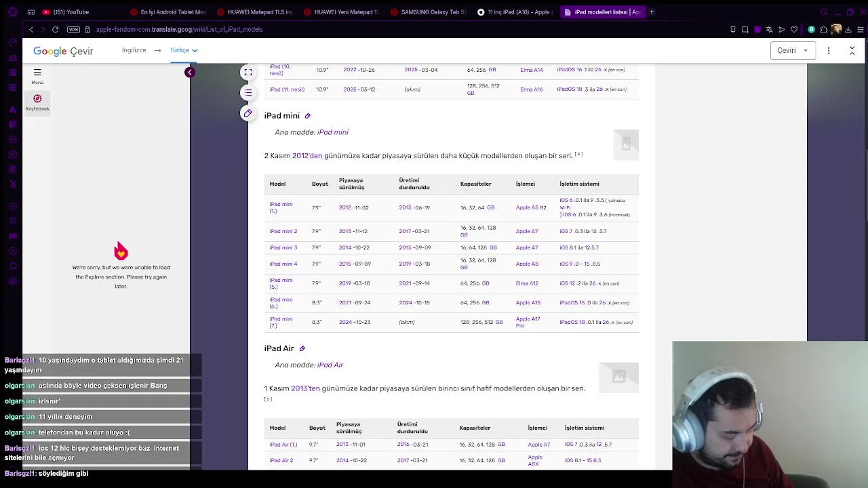Open the 'iPad Air 2' model link
Viewport: 868px width, 488px height.
click(281, 460)
